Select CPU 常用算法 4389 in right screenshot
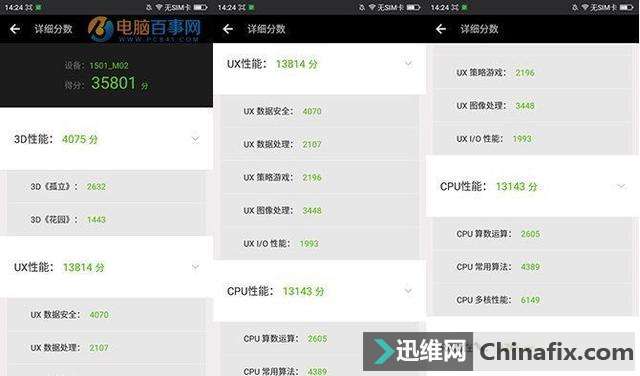Screen dimensions: 640x376 [533, 267]
